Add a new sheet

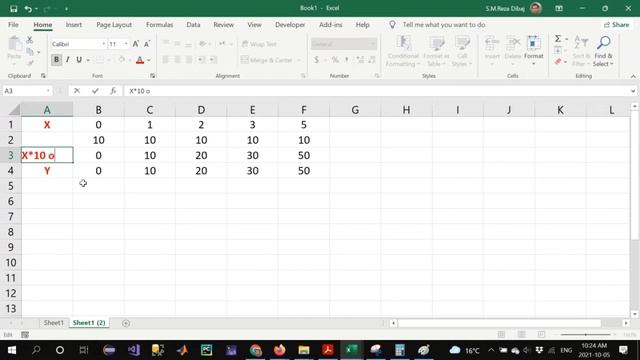coord(126,323)
